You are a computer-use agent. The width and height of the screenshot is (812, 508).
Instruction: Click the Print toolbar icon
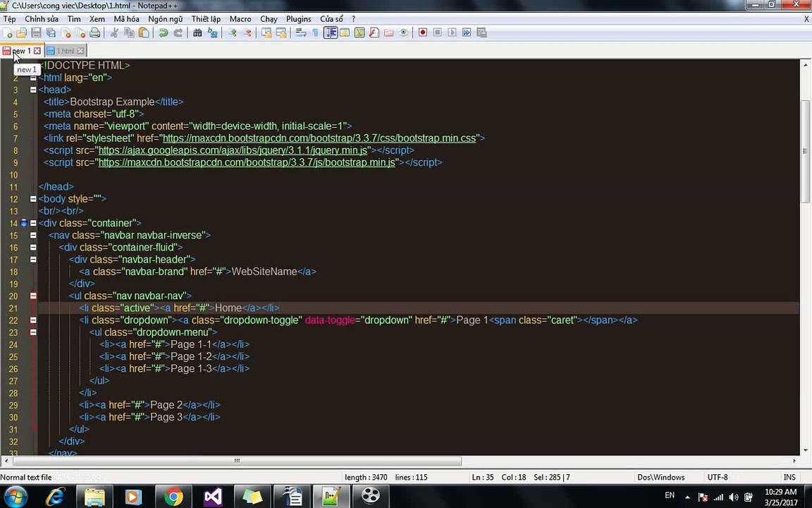tap(94, 32)
